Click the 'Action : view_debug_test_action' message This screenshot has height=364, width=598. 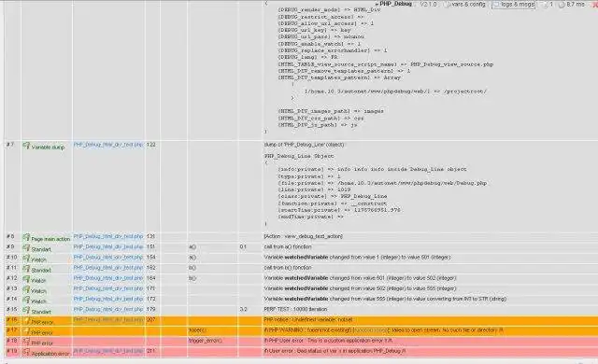303,236
